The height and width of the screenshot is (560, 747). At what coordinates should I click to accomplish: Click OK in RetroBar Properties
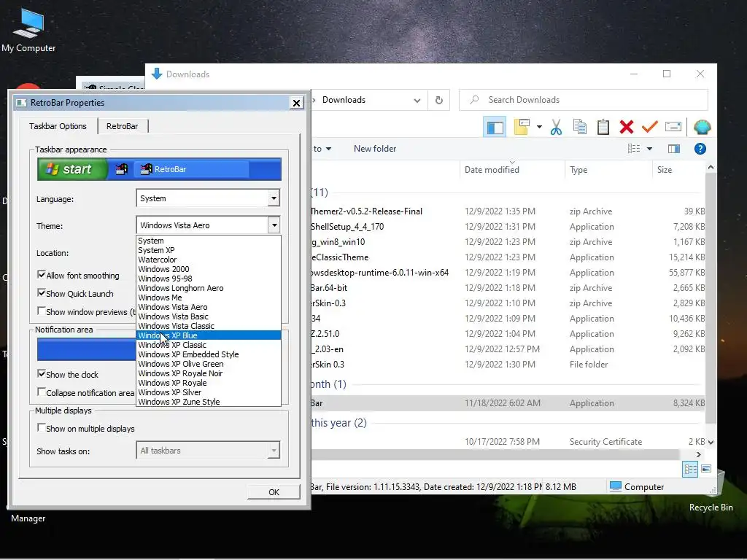[x=274, y=492]
